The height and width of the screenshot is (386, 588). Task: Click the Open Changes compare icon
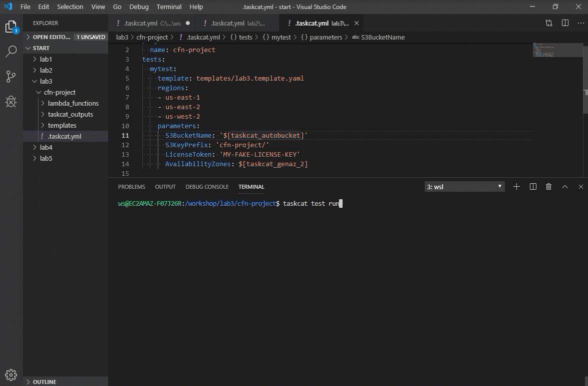[549, 23]
